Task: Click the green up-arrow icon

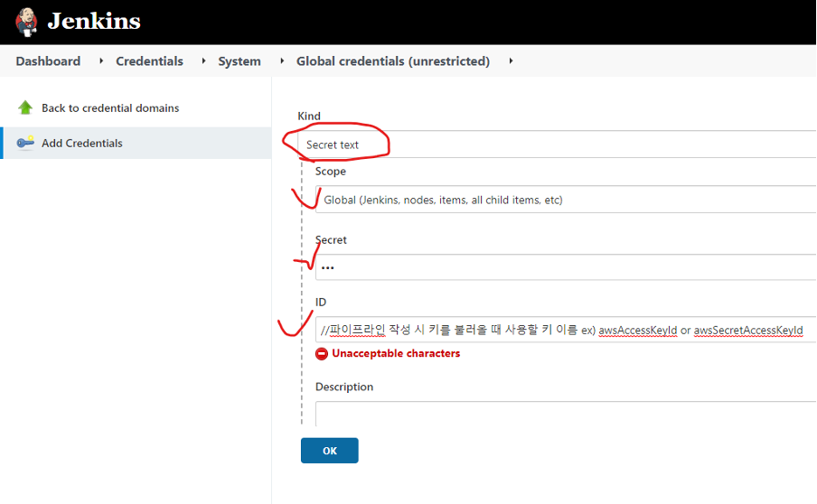Action: coord(25,107)
